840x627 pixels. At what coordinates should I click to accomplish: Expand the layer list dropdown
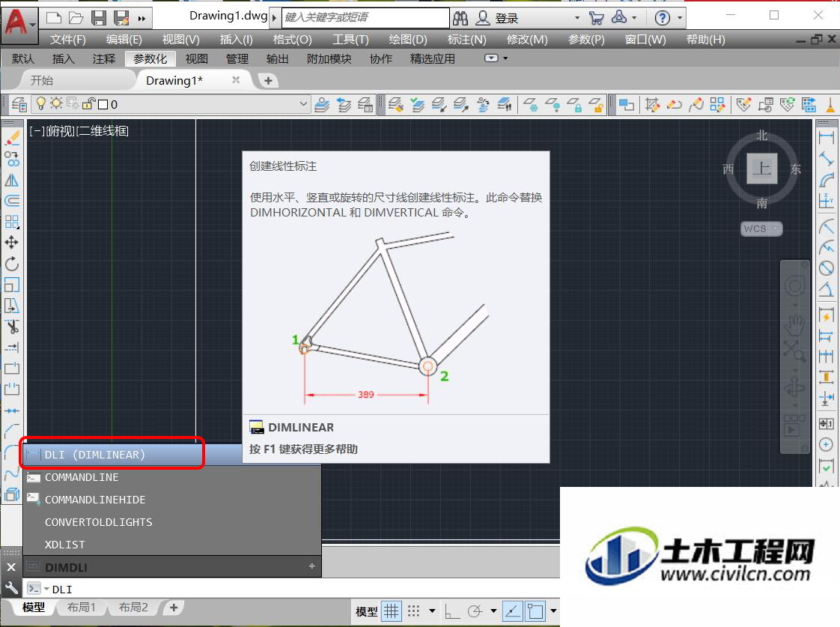[303, 104]
